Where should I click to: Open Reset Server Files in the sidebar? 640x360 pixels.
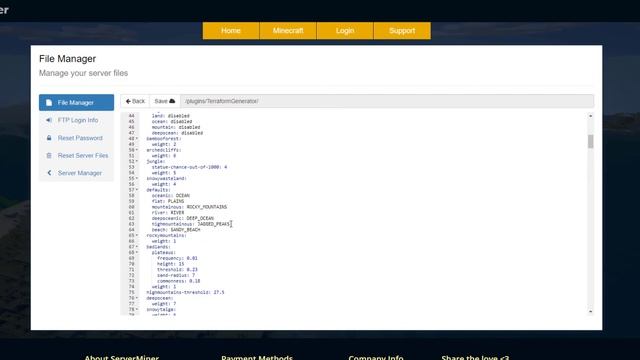coord(76,156)
